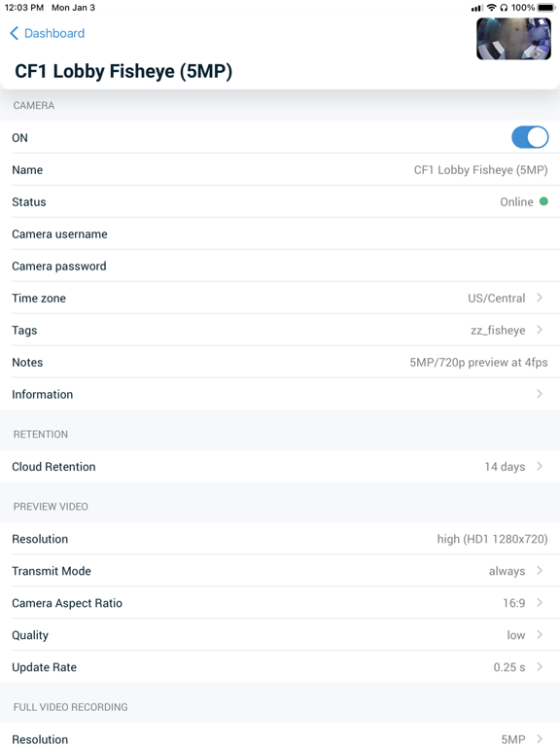Tap the Camera Aspect Ratio label

pyautogui.click(x=67, y=603)
